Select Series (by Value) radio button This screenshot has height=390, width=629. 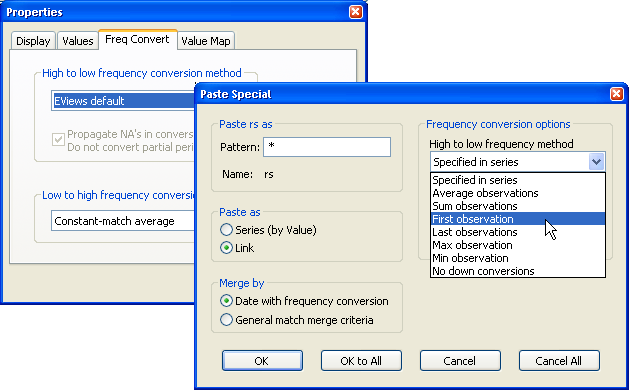click(226, 230)
